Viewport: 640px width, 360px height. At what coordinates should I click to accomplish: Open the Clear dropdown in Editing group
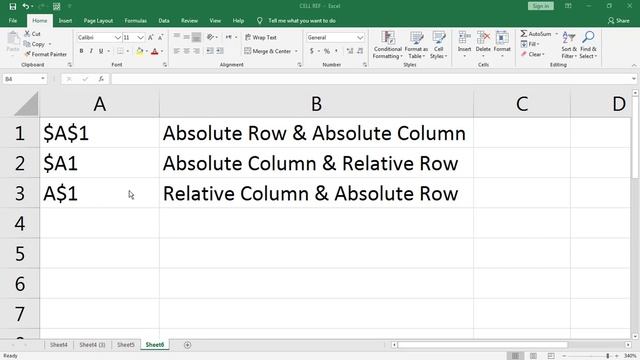(533, 54)
